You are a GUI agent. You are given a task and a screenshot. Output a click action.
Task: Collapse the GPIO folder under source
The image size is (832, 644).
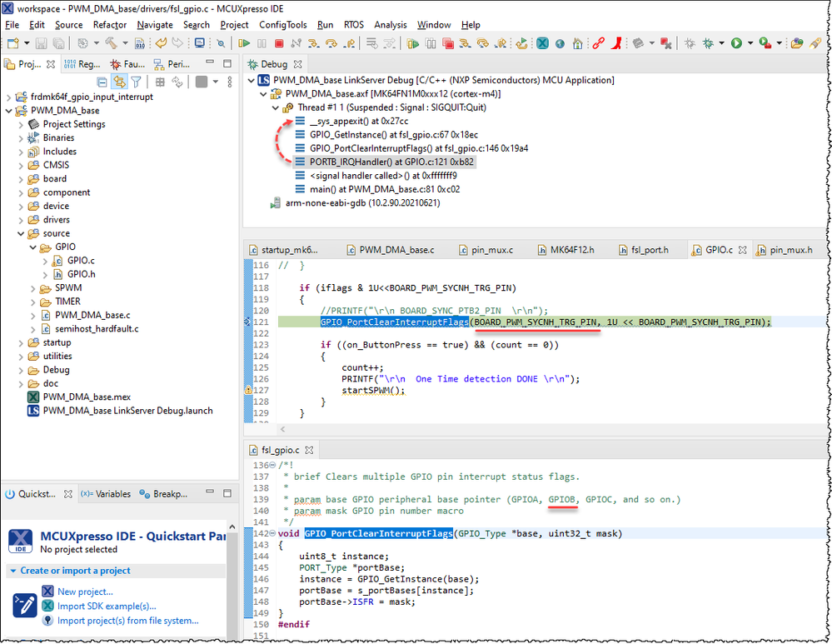click(32, 247)
